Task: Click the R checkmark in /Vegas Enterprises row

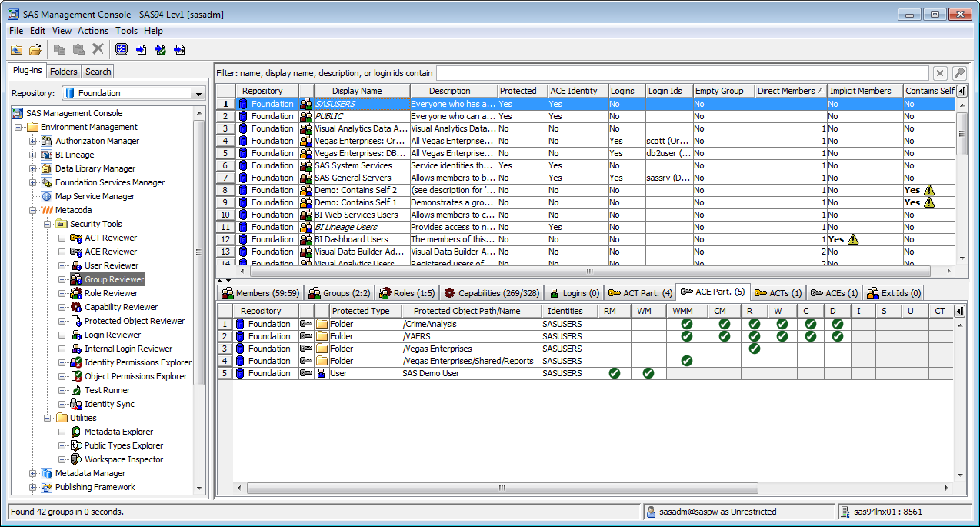Action: (x=754, y=349)
